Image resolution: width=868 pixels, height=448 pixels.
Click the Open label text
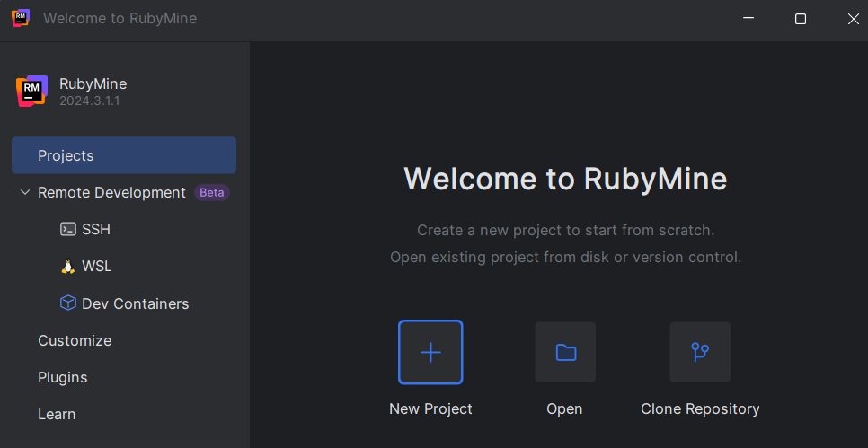(564, 409)
